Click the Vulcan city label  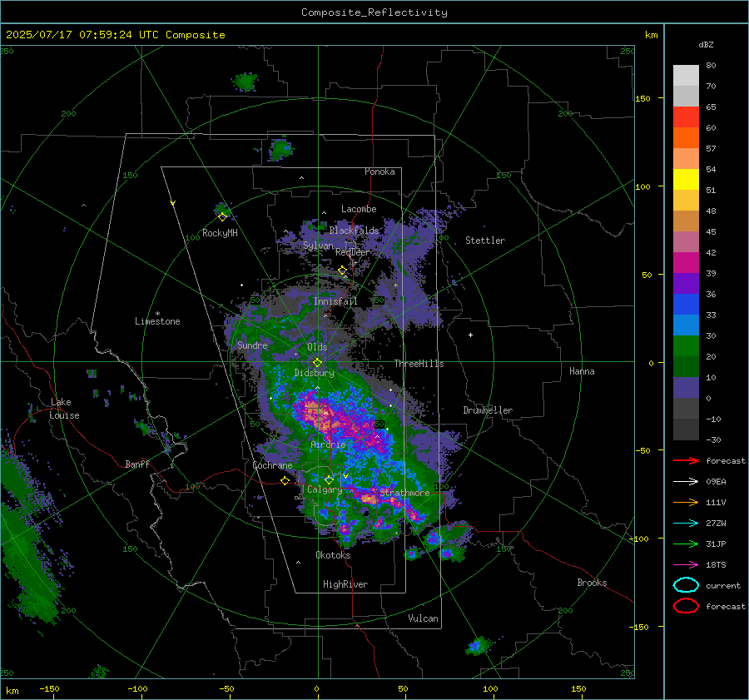coord(423,618)
